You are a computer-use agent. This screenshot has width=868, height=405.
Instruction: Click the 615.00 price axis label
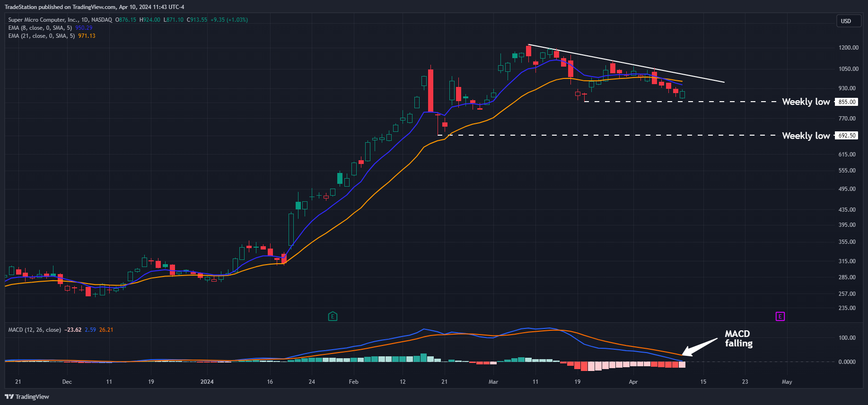coord(847,155)
